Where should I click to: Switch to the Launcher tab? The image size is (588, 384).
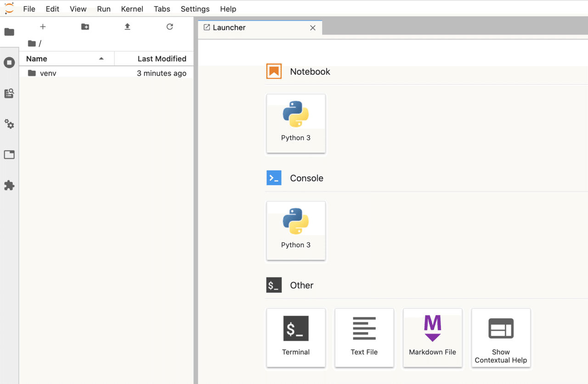(229, 27)
